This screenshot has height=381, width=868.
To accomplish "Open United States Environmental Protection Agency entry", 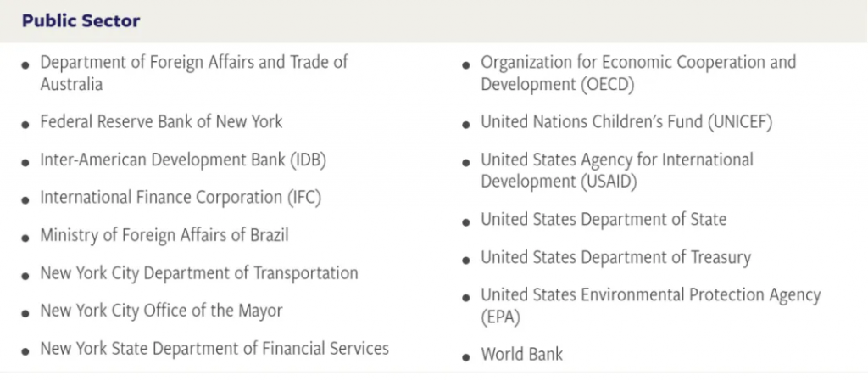I will pos(650,305).
